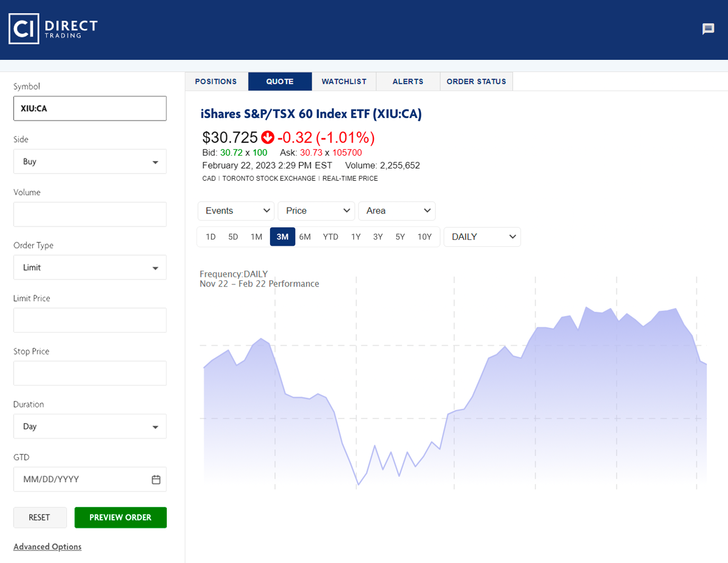Click the CI Direct Trading logo

[x=53, y=29]
